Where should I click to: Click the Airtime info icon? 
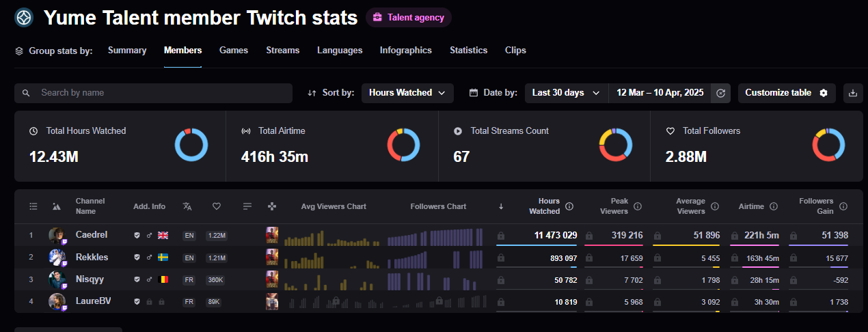coord(774,206)
